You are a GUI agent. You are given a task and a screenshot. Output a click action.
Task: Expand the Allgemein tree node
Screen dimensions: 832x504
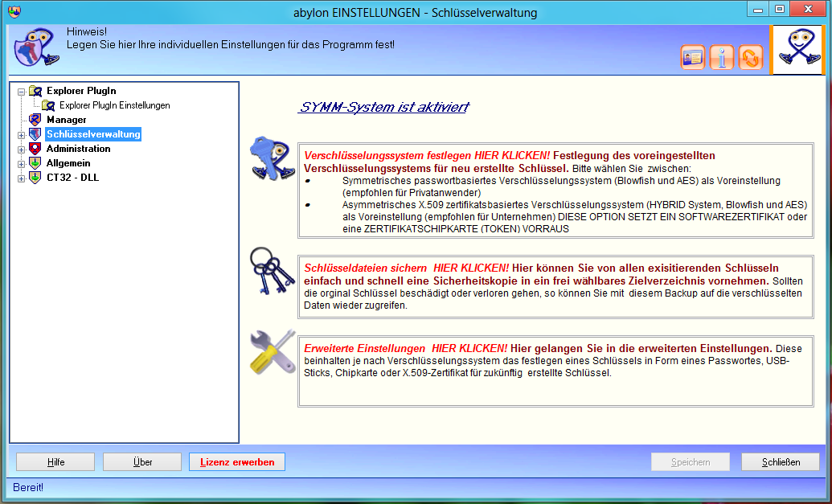click(x=21, y=164)
